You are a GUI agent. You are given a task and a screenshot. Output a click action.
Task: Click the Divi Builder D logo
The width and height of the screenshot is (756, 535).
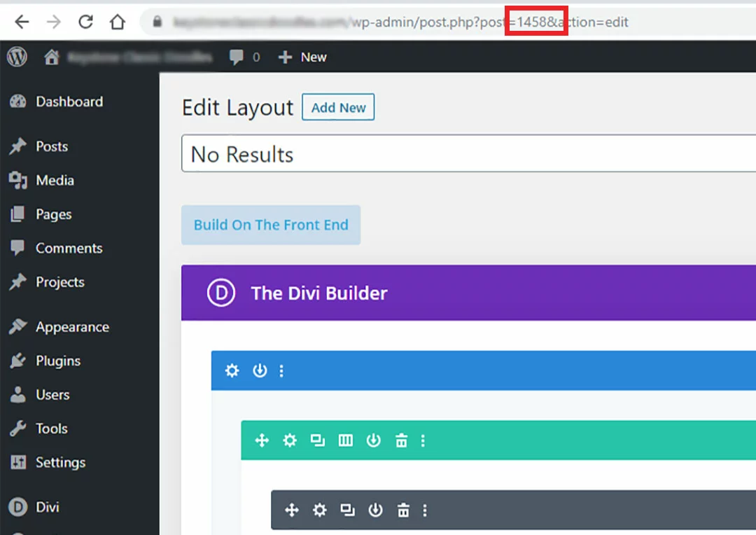221,293
